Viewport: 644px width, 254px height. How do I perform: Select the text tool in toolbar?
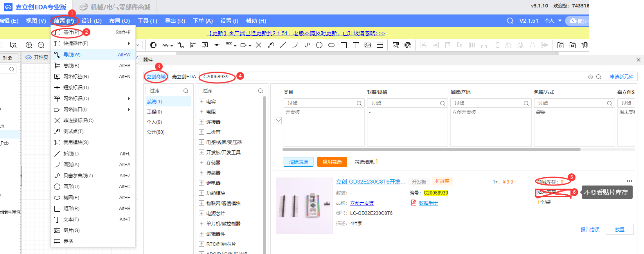(x=356, y=45)
